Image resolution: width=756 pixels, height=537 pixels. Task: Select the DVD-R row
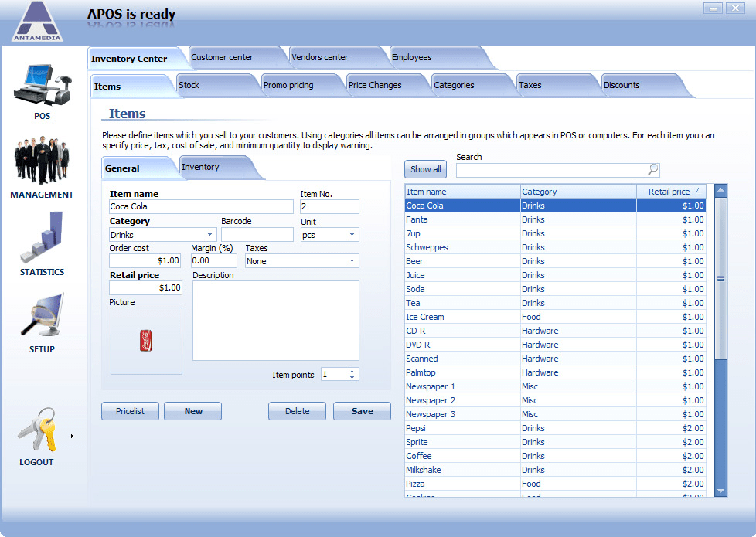point(555,345)
